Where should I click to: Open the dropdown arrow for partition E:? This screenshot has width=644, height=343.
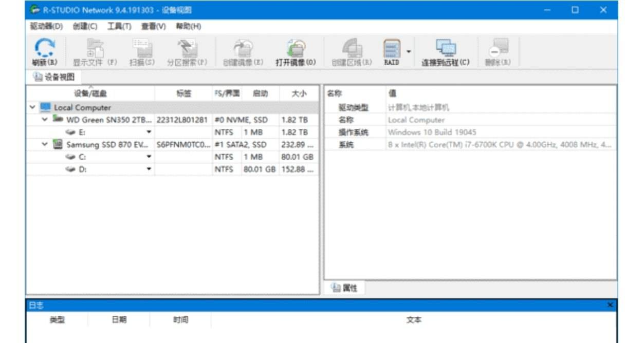tap(149, 132)
